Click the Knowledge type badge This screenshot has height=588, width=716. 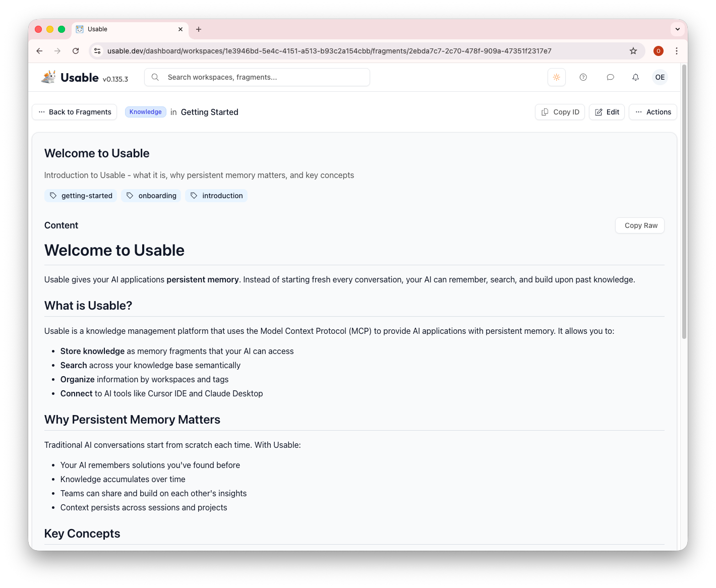tap(145, 112)
